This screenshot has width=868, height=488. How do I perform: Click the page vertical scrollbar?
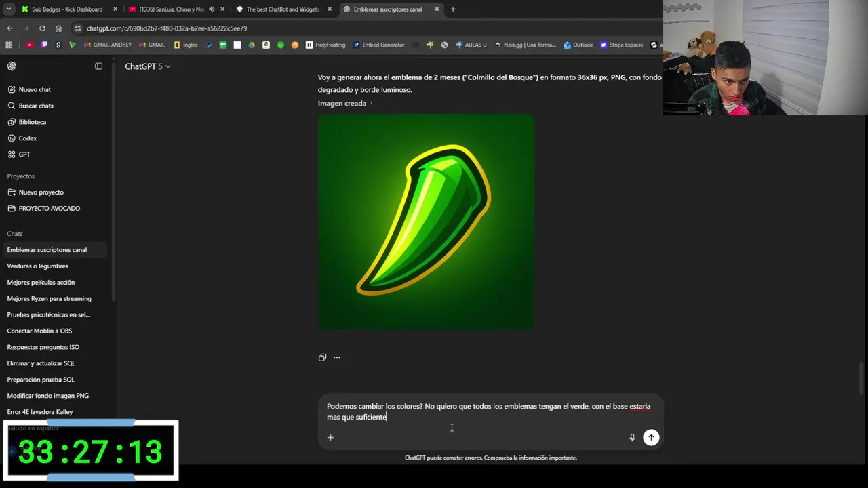click(x=863, y=378)
